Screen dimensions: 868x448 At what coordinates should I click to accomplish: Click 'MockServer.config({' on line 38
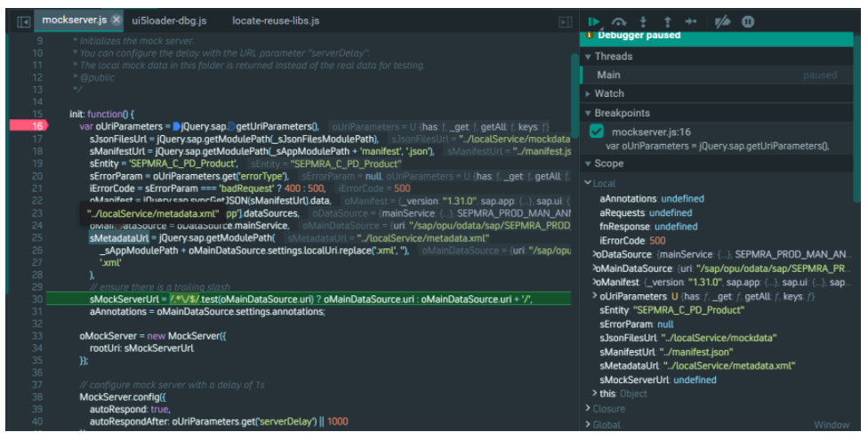(x=123, y=397)
